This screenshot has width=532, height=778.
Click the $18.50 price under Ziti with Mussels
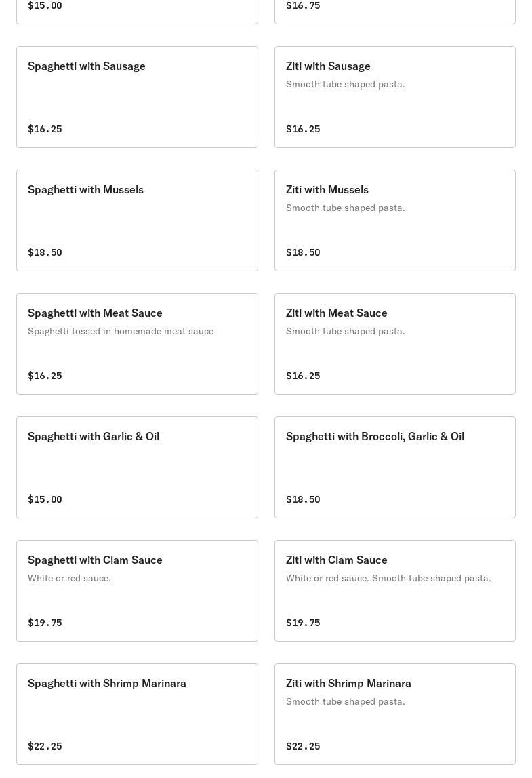click(303, 252)
